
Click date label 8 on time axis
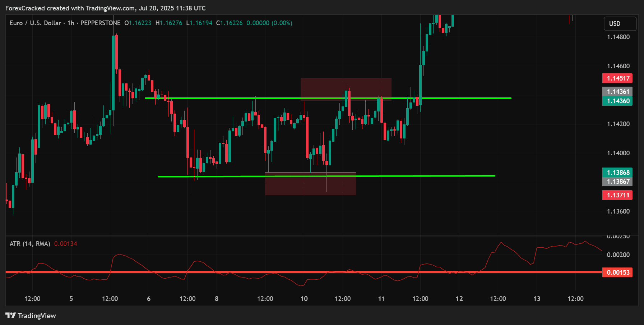coord(217,299)
